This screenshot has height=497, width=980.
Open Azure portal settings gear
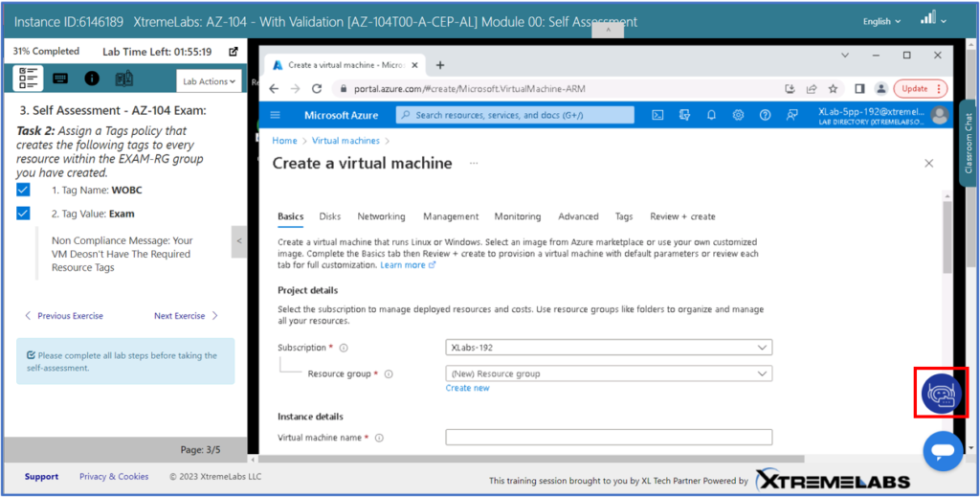click(738, 115)
